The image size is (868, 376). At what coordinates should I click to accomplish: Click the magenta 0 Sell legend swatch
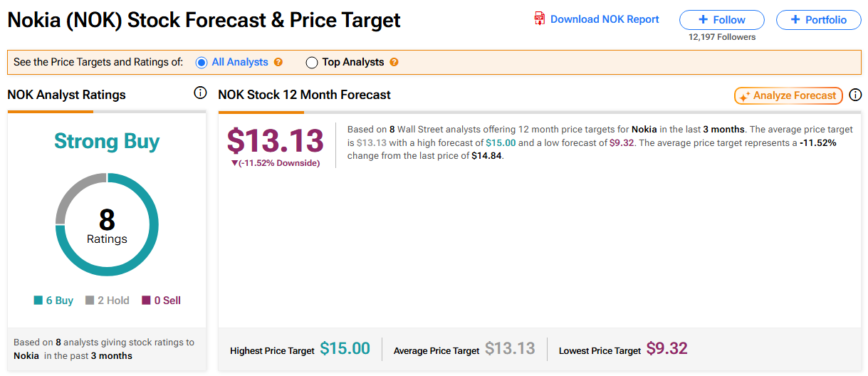(146, 301)
